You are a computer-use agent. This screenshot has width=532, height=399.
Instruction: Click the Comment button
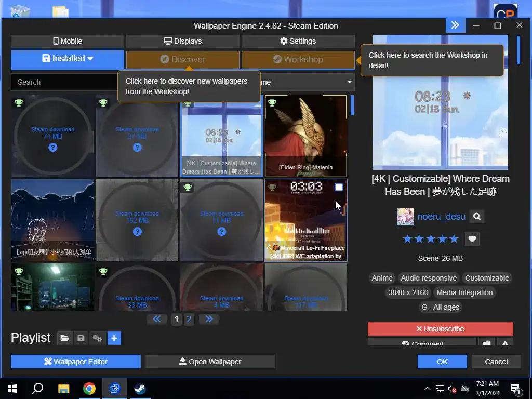coord(422,342)
